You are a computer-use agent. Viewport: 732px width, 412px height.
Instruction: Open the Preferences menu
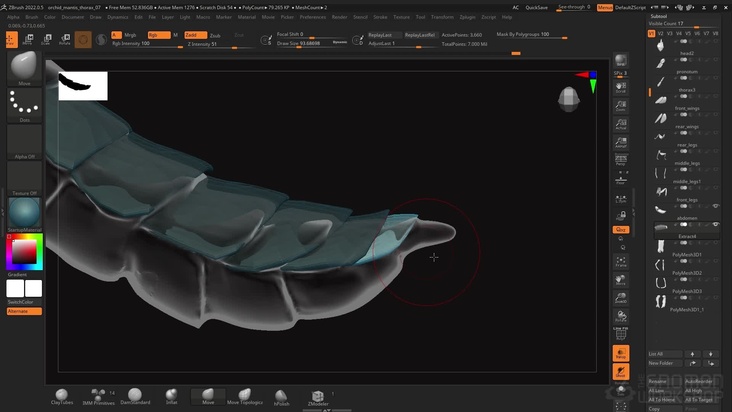tap(312, 17)
